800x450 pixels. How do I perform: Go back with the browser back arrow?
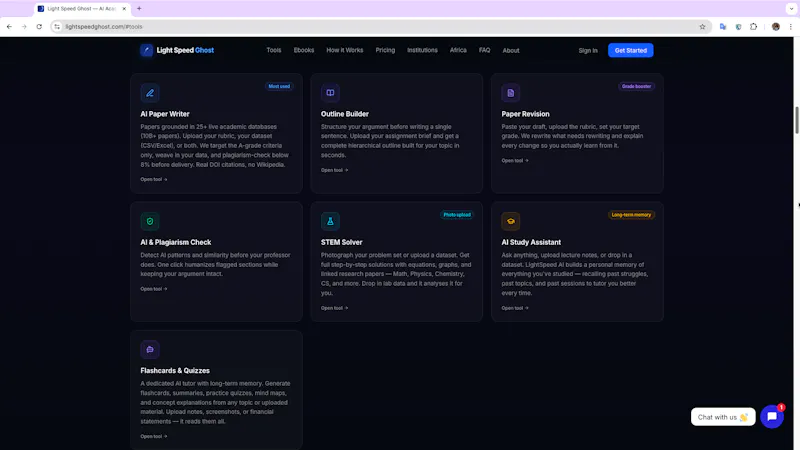(9, 27)
